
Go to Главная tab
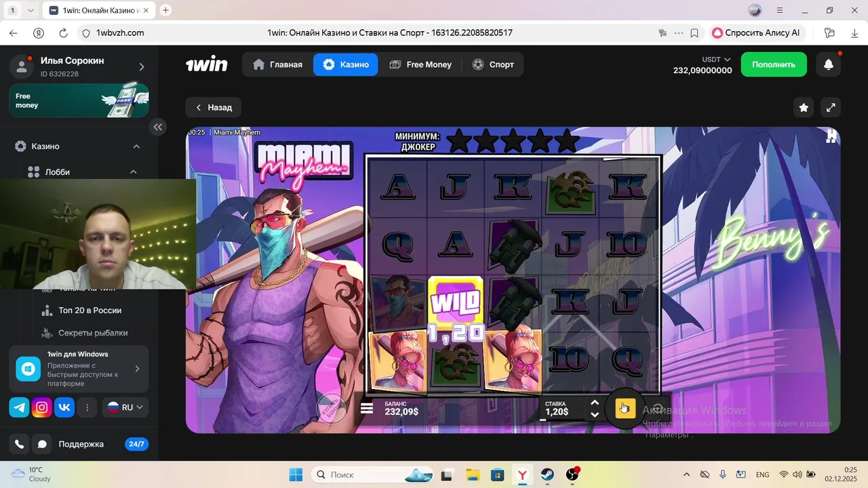[277, 64]
